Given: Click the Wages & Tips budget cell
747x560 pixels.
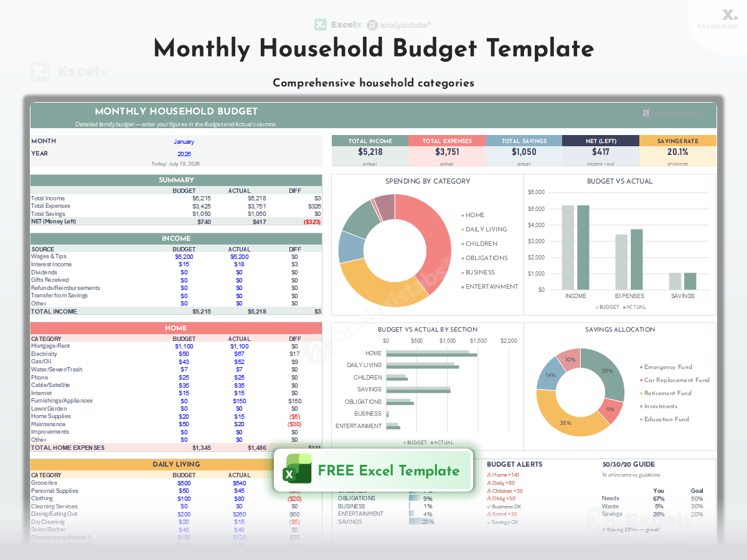Looking at the screenshot, I should 184,256.
